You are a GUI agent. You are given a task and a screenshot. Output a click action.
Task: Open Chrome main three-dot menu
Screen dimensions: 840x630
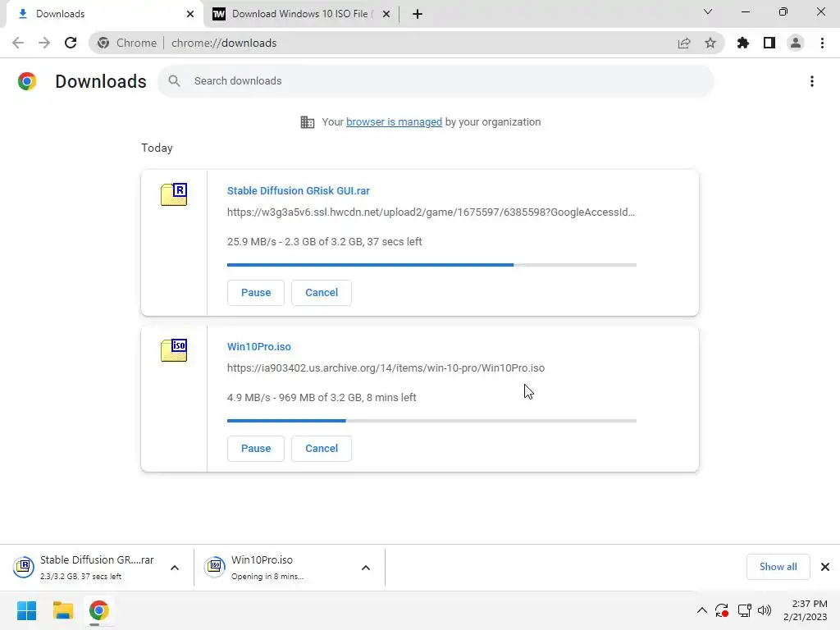pos(822,43)
